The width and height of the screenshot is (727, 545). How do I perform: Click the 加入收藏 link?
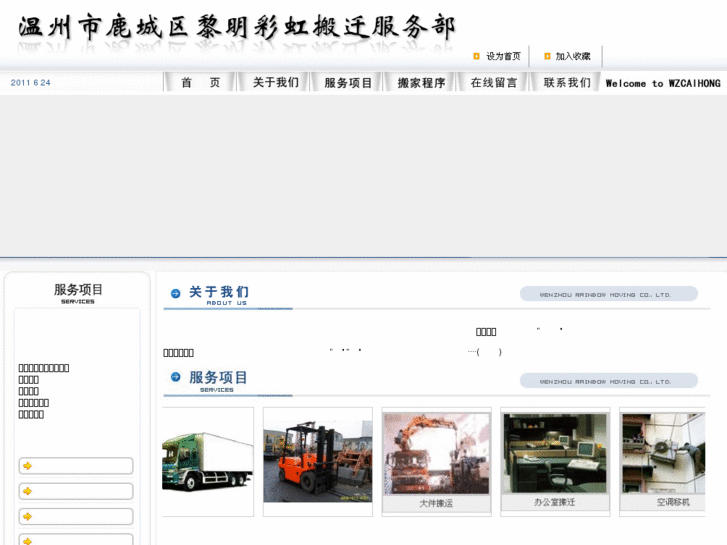tap(573, 56)
